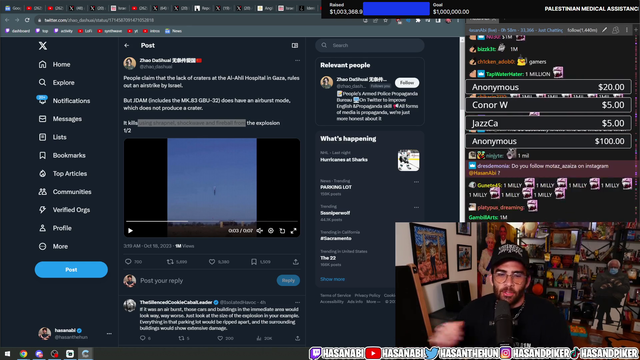Open options for PARKING LOT trend

coord(416,182)
